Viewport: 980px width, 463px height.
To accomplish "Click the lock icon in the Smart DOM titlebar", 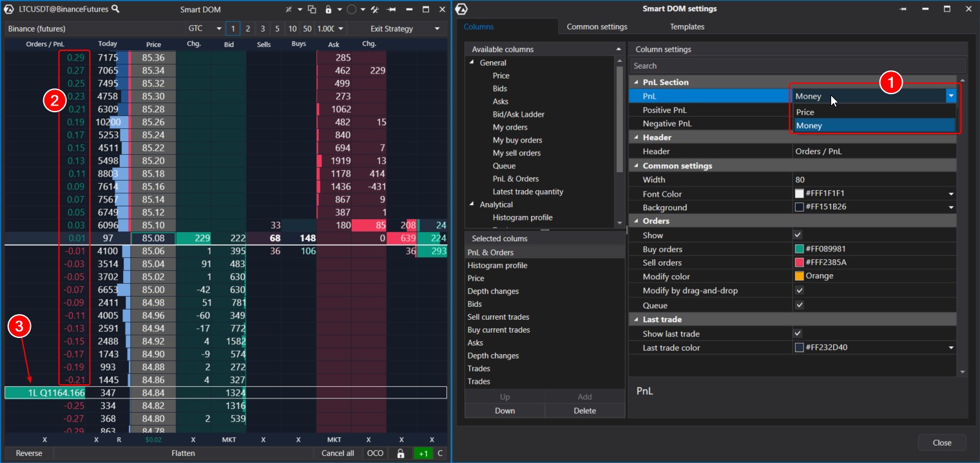I will pyautogui.click(x=328, y=9).
